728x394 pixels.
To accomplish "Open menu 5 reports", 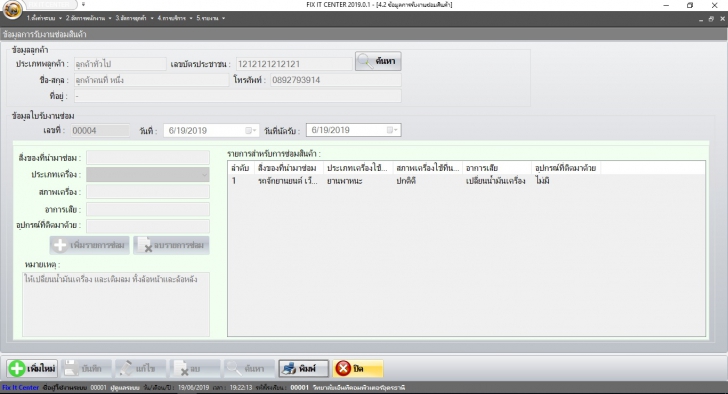I will coord(210,18).
